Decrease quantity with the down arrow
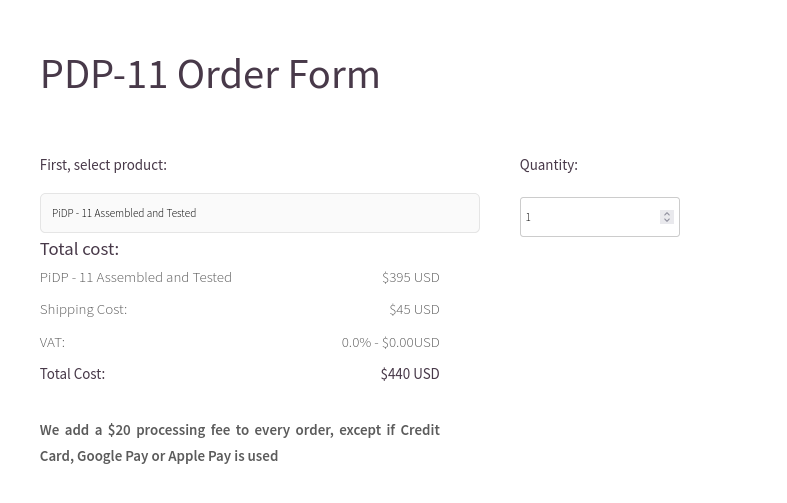Image resolution: width=787 pixels, height=503 pixels. click(667, 220)
